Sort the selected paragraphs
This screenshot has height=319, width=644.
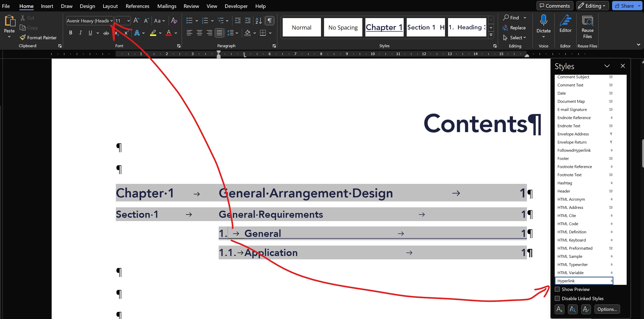pos(258,21)
